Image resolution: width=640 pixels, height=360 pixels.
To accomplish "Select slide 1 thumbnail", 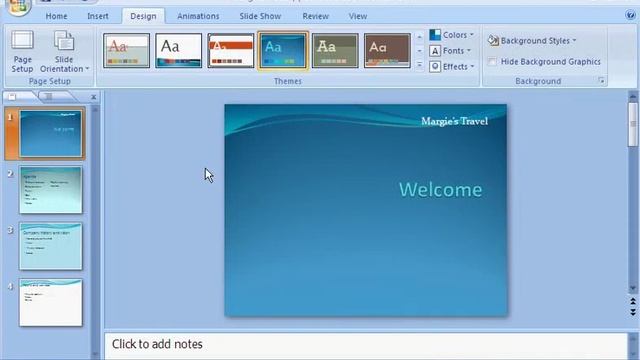I will click(51, 133).
